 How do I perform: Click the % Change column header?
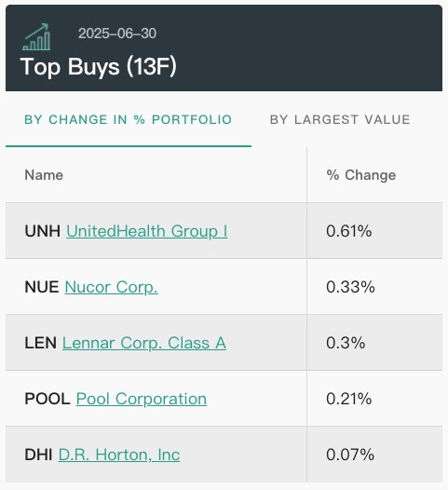pos(361,175)
